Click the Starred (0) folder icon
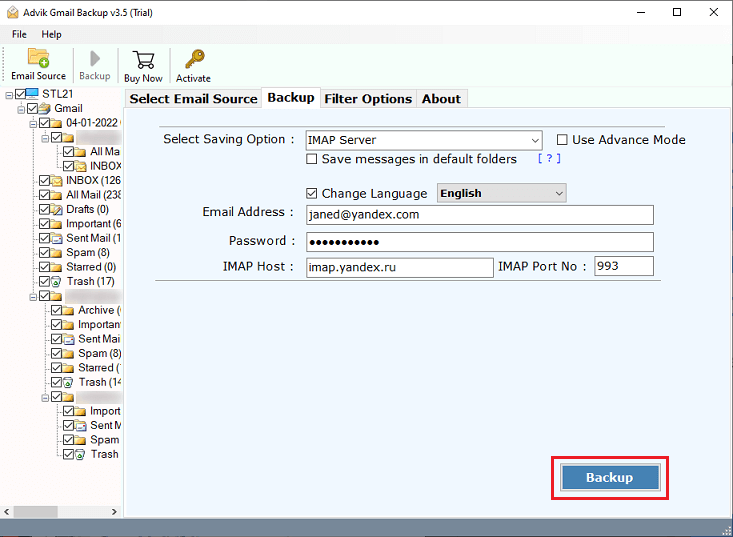This screenshot has height=537, width=733. click(56, 267)
